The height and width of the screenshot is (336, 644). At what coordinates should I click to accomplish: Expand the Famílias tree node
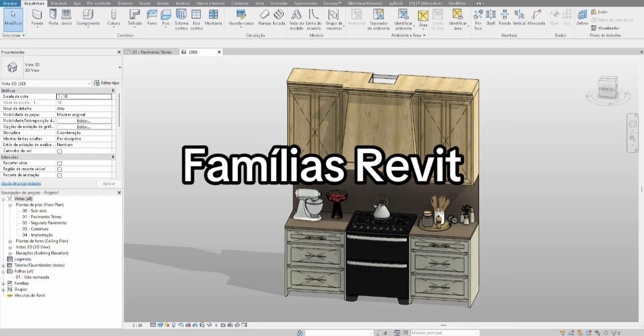(x=4, y=283)
